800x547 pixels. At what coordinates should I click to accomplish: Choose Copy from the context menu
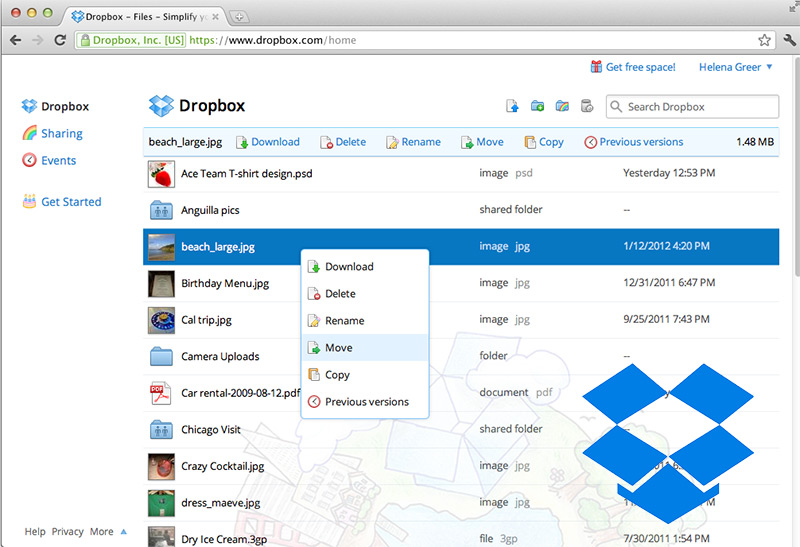[365, 375]
